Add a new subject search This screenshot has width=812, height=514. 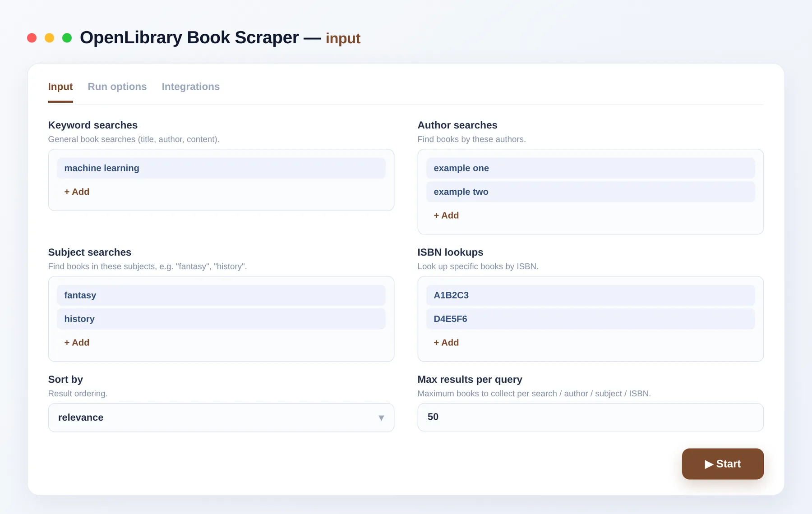point(77,343)
